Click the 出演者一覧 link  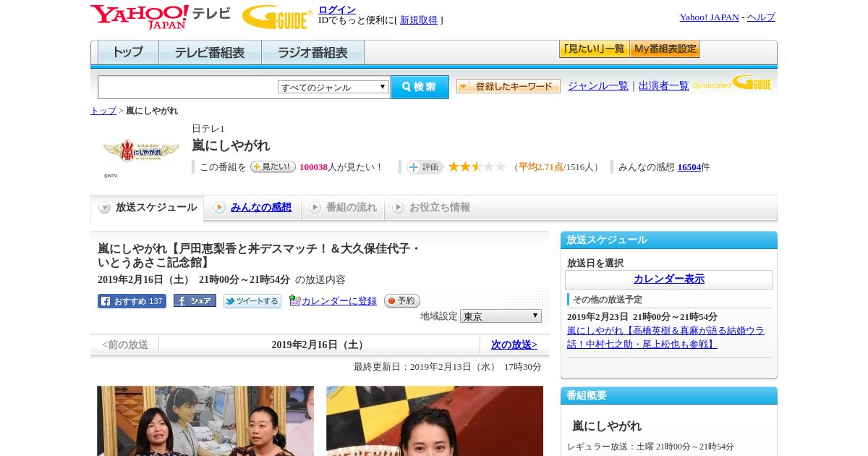[664, 86]
